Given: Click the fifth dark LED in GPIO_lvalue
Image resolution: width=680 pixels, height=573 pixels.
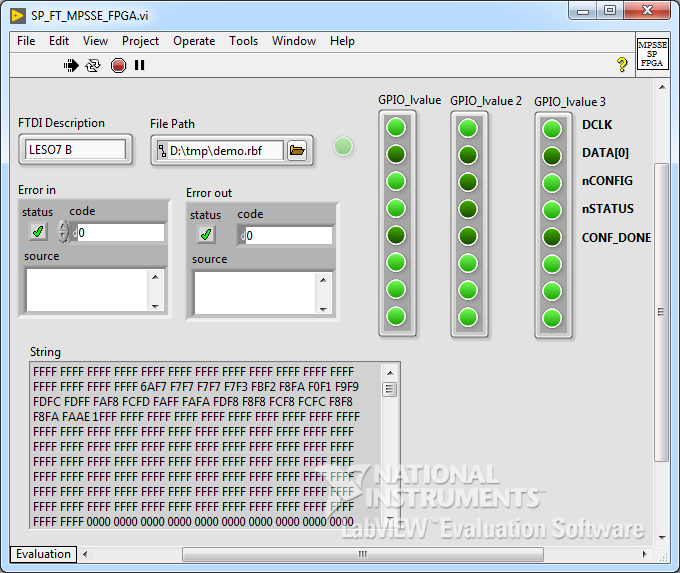Looking at the screenshot, I should point(396,236).
